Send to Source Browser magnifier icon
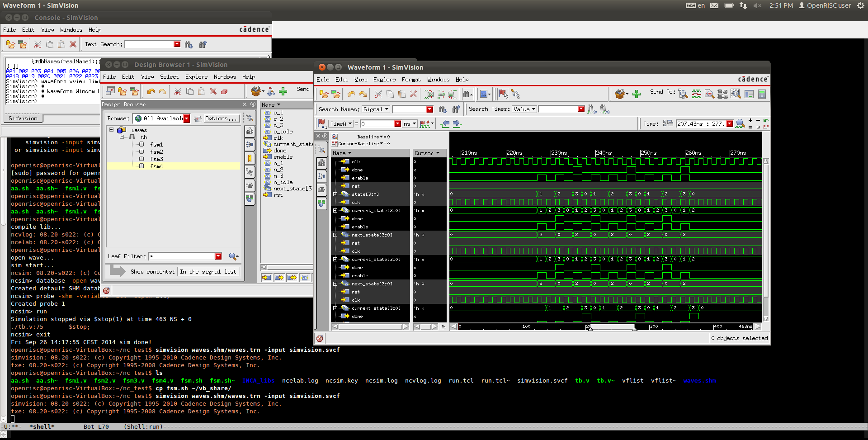Viewport: 868px width, 440px height. click(x=710, y=94)
